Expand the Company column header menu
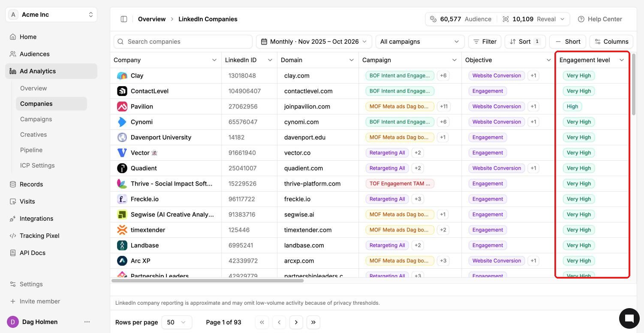This screenshot has height=333, width=644. (214, 60)
